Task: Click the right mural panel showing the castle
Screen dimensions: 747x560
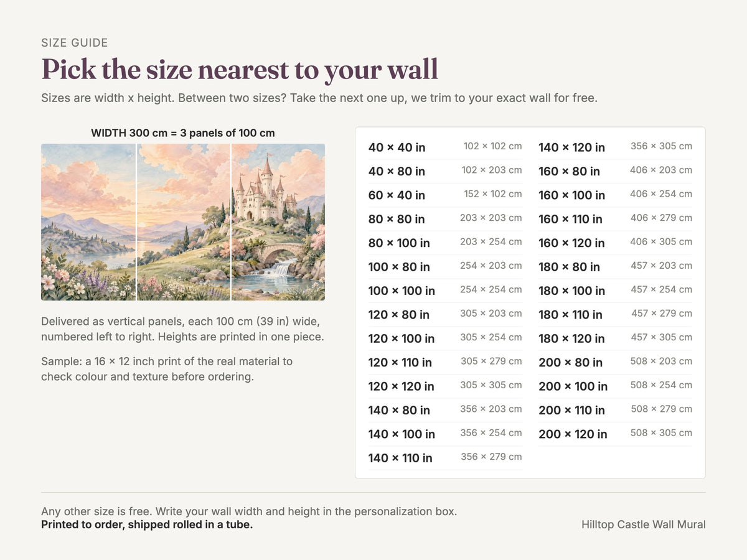Action: (x=278, y=222)
